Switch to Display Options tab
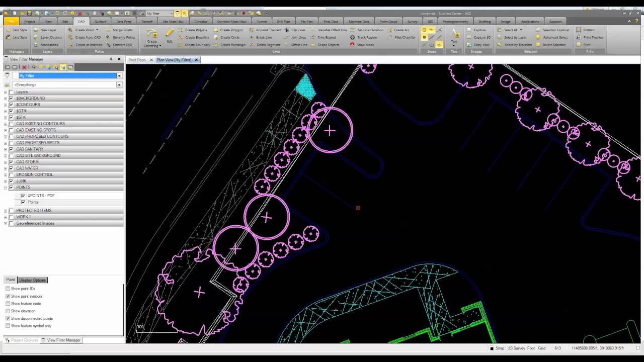Image resolution: width=644 pixels, height=362 pixels. pyautogui.click(x=32, y=280)
